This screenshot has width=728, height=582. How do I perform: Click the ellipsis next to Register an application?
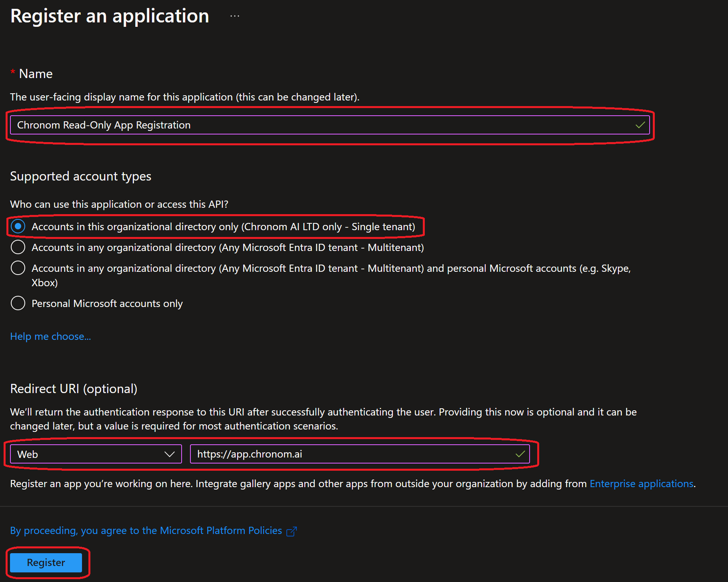(234, 15)
